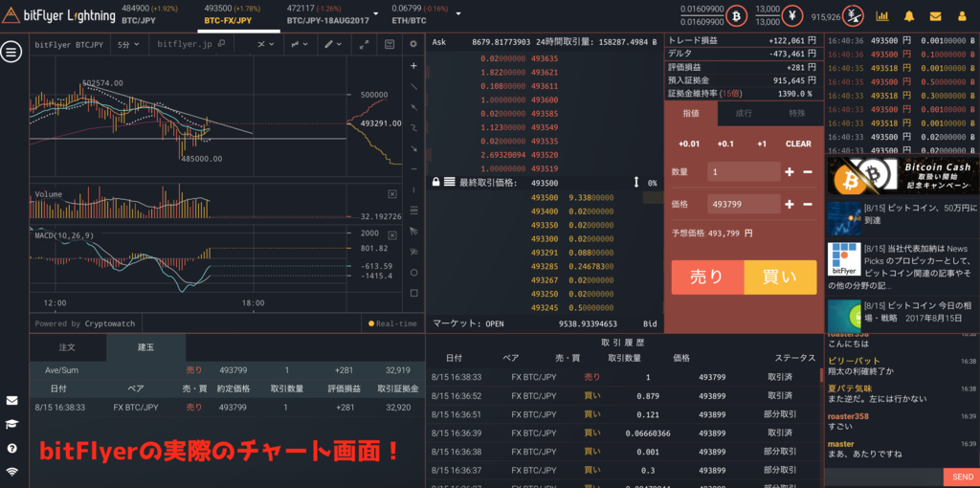Click the 数量 quantity input field
Viewport: 980px width, 488px height.
[x=744, y=172]
